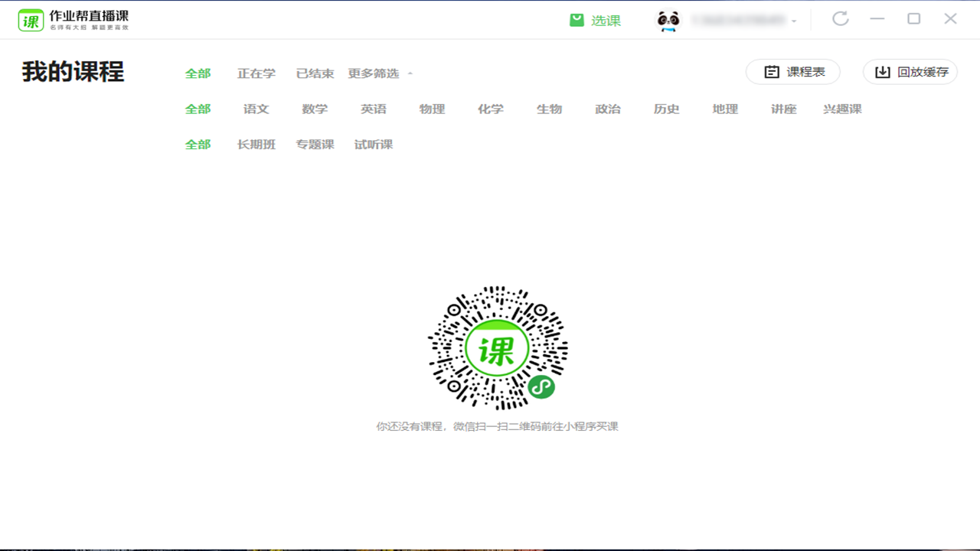Viewport: 980px width, 551px height.
Task: Click the panda user avatar
Action: click(668, 21)
